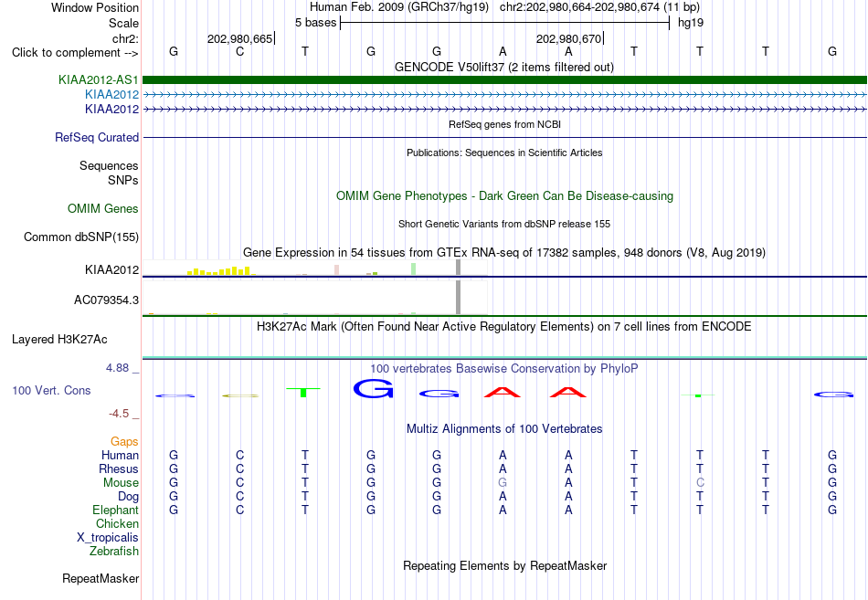
Task: Click the H3K27Ac Mark track title
Action: [x=504, y=327]
